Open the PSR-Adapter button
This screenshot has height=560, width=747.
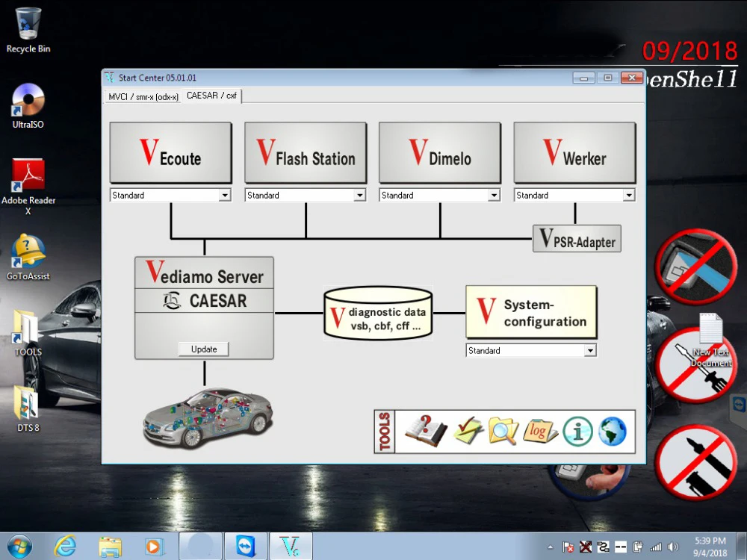pos(577,239)
